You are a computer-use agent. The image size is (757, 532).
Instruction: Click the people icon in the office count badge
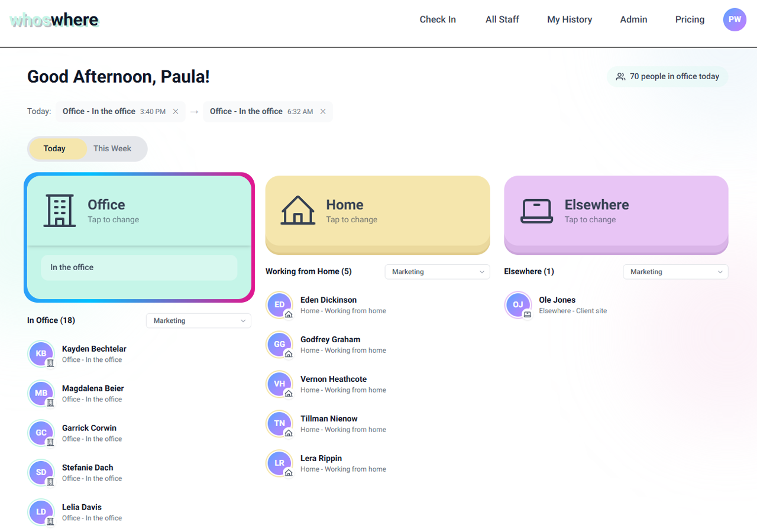point(620,76)
